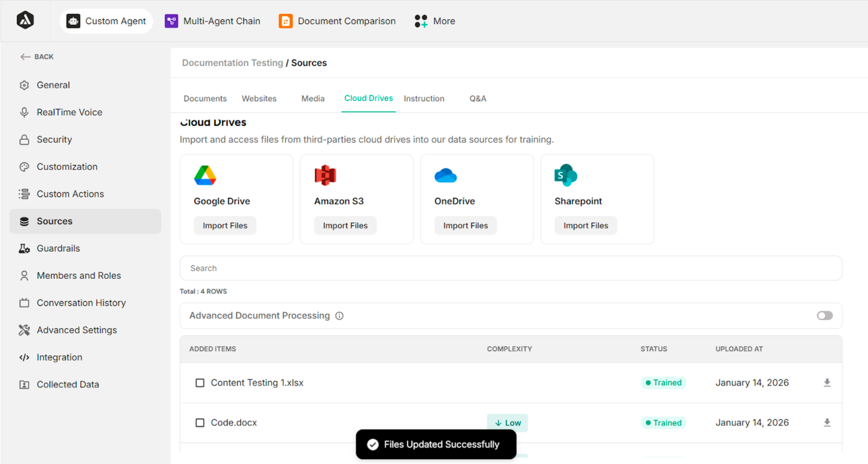Click the app logo in the top-left corner
The height and width of the screenshot is (464, 868).
[25, 20]
